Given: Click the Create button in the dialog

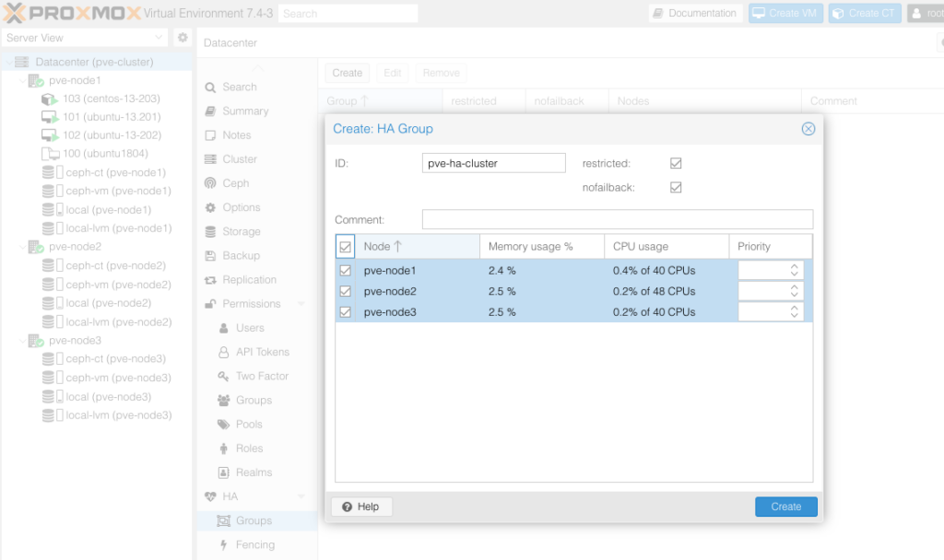Looking at the screenshot, I should [x=785, y=507].
